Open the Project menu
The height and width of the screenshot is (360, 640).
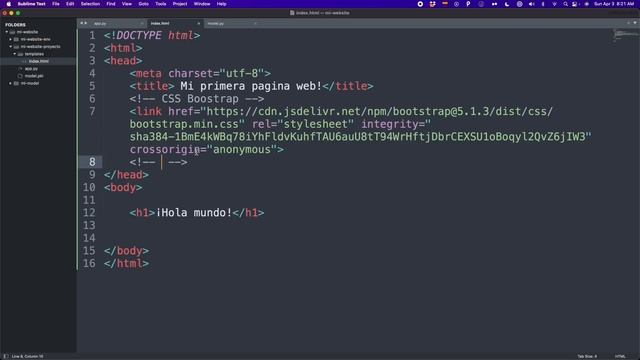click(180, 4)
